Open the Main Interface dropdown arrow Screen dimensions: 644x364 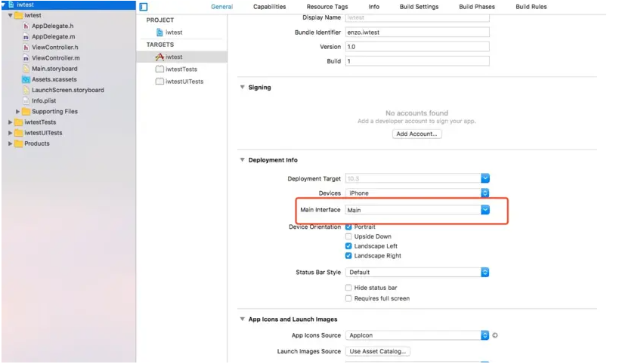[485, 210]
